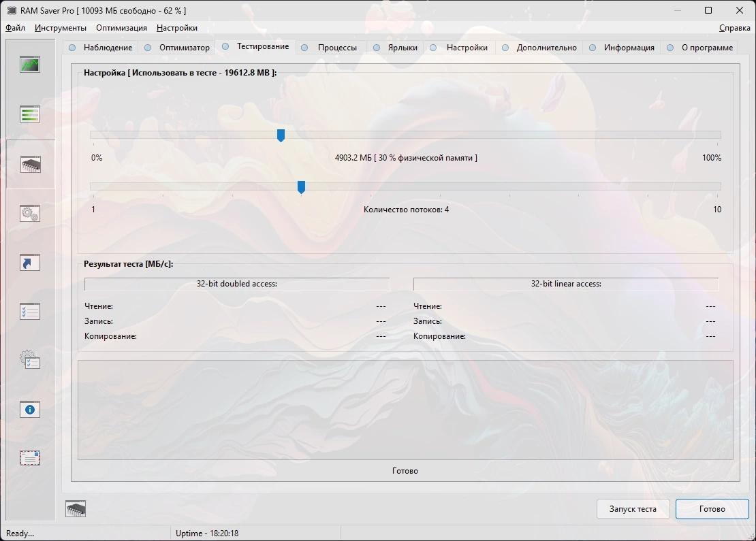Open the optimizer green bars sidebar icon
Viewport: 756px width, 541px height.
pos(30,114)
